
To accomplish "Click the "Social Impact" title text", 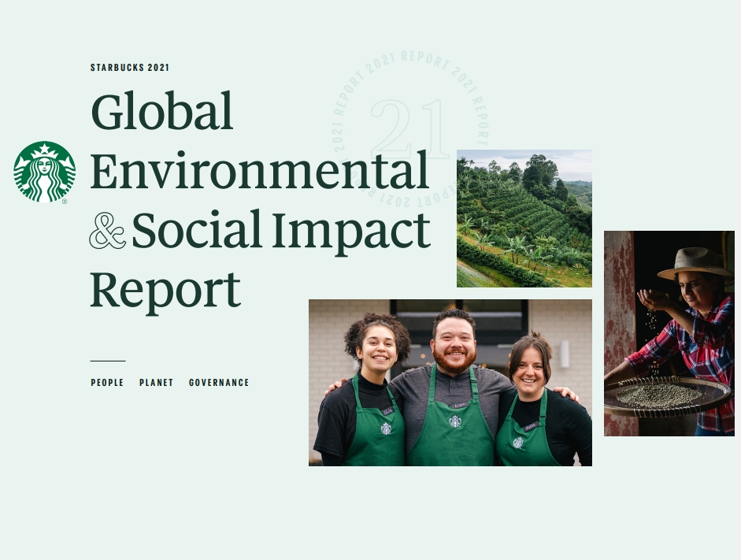I will pos(281,232).
